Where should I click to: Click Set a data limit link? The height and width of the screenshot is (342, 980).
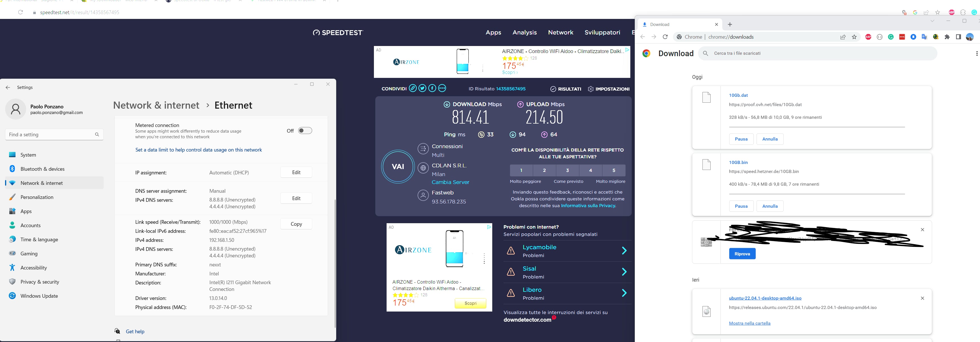click(199, 150)
